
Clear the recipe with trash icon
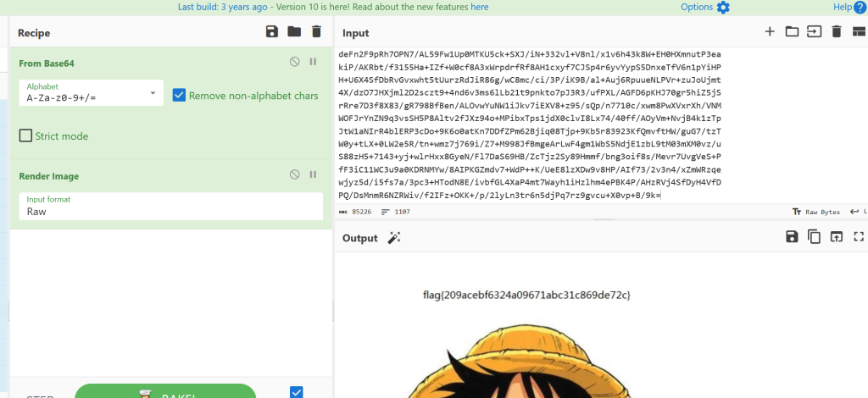click(x=316, y=32)
